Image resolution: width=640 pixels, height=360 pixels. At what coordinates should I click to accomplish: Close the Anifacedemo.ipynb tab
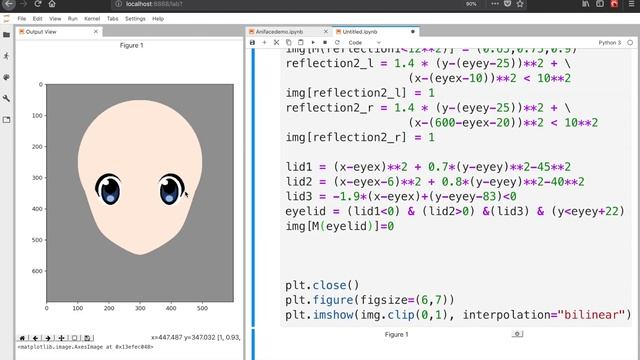(326, 31)
